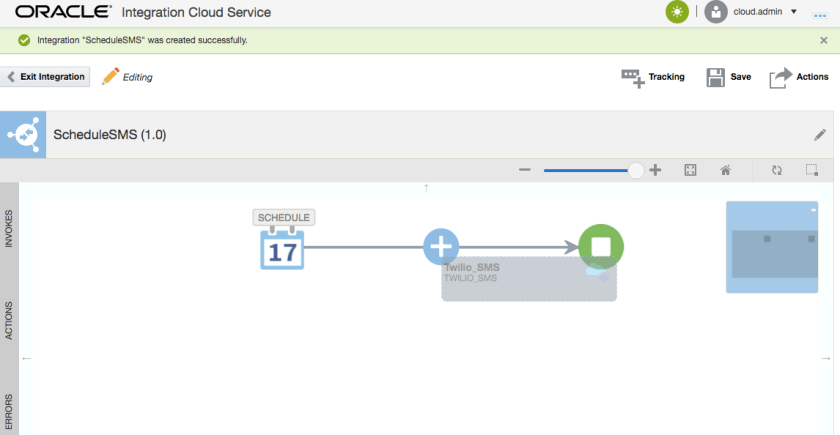Click the Schedule calendar trigger node
This screenshot has width=840, height=435.
[x=282, y=248]
